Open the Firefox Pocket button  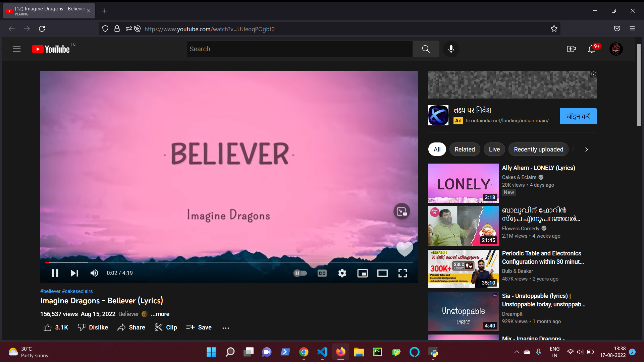617,29
